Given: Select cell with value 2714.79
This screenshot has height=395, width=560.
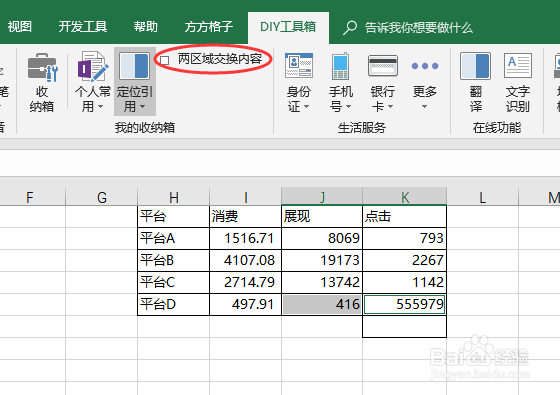Looking at the screenshot, I should pyautogui.click(x=246, y=282).
